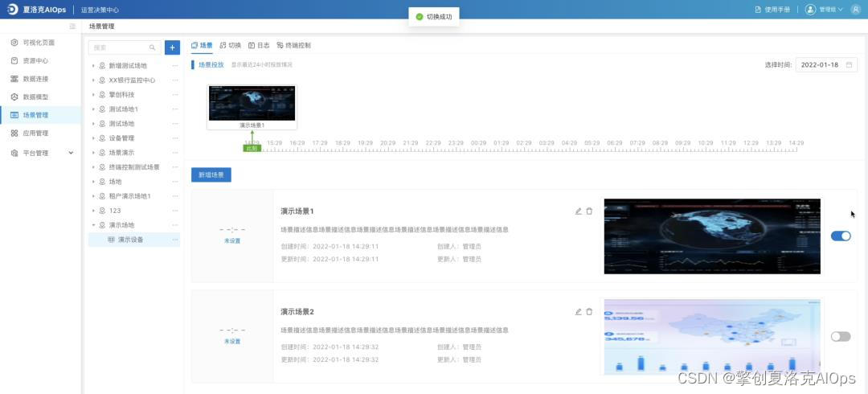The width and height of the screenshot is (868, 394).
Task: Click the search field in the site tree
Action: pyautogui.click(x=125, y=47)
